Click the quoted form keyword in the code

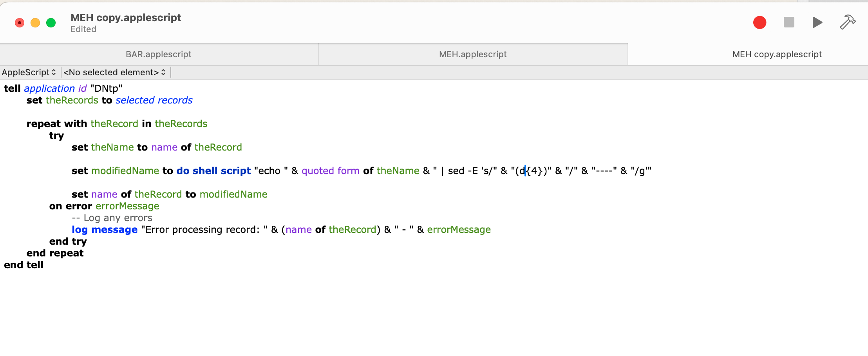point(330,171)
